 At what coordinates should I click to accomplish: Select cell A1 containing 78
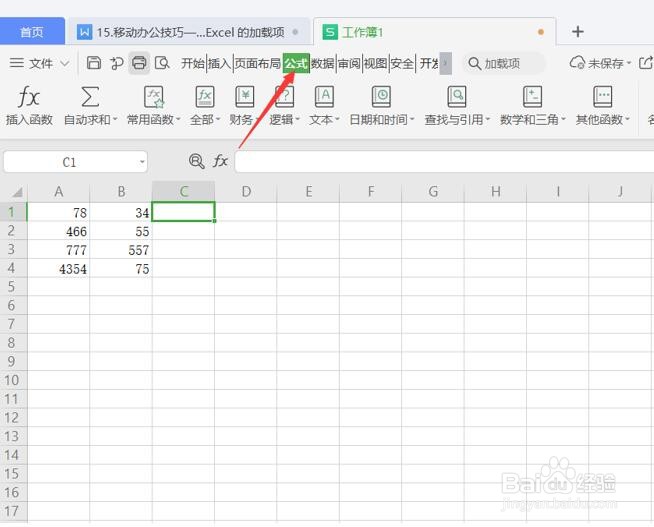58,212
